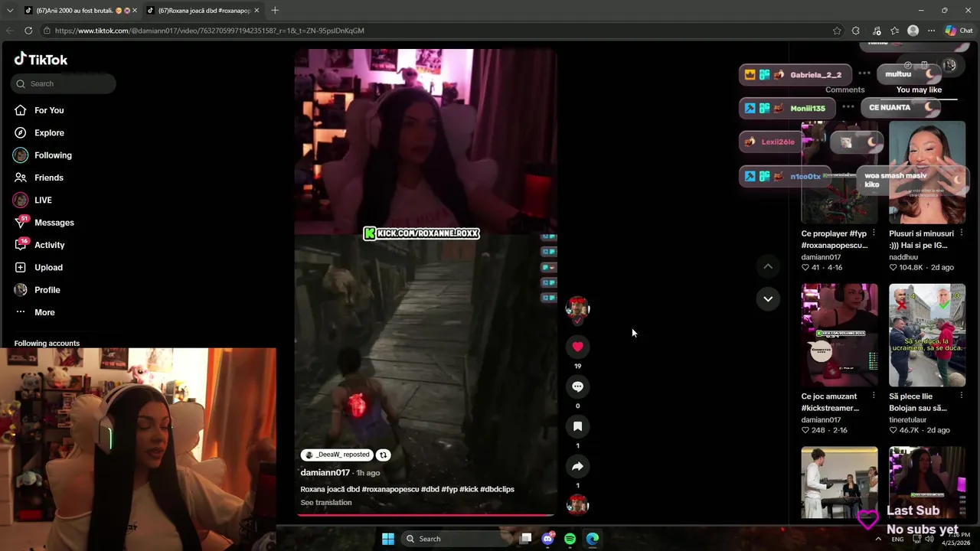This screenshot has height=551, width=980.
Task: Open the tab list dropdown chevron
Action: [x=9, y=11]
